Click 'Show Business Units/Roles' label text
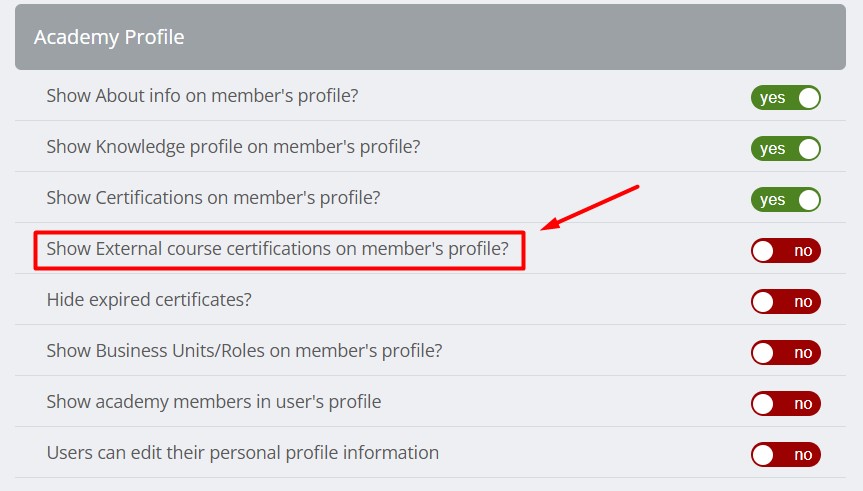 [x=244, y=351]
